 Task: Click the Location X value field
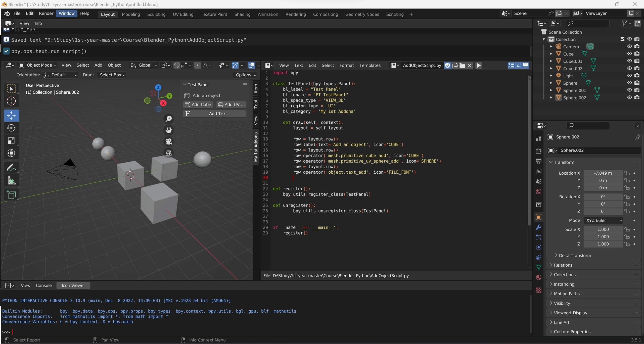coord(603,173)
